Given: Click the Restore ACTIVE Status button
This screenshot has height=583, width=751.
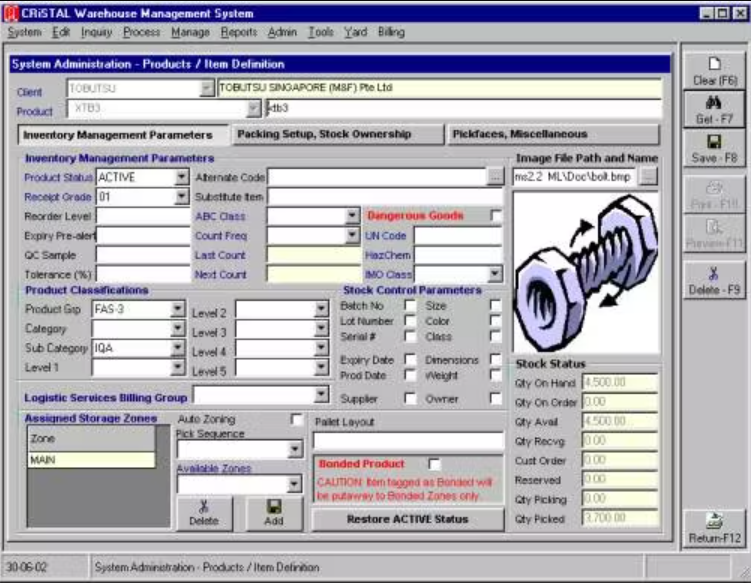Looking at the screenshot, I should click(408, 519).
